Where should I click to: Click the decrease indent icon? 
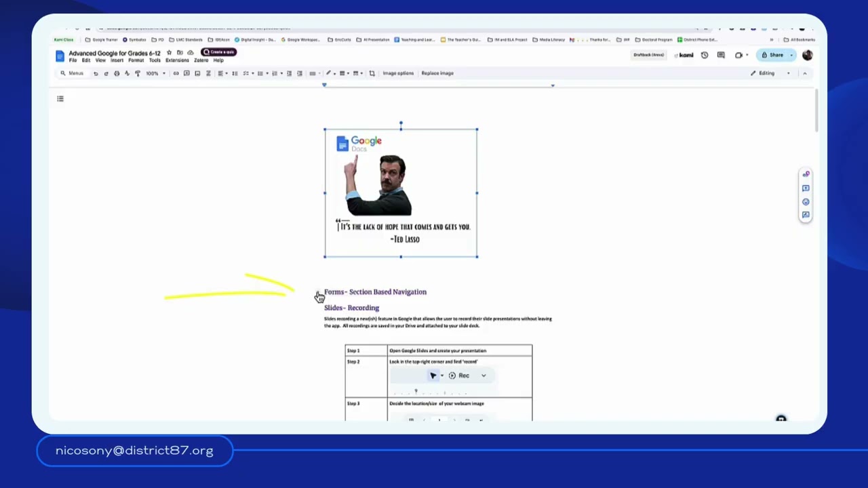coord(289,73)
